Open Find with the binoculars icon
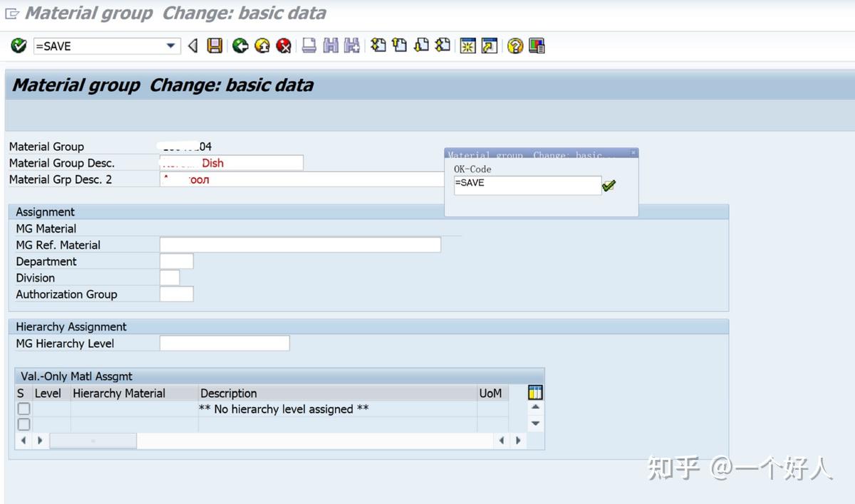The width and height of the screenshot is (855, 504). [x=330, y=46]
